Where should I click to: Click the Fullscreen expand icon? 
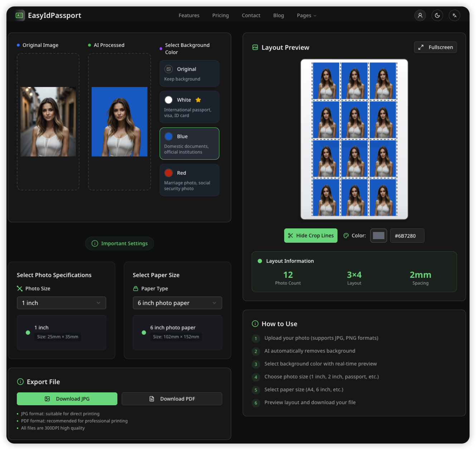pos(421,47)
